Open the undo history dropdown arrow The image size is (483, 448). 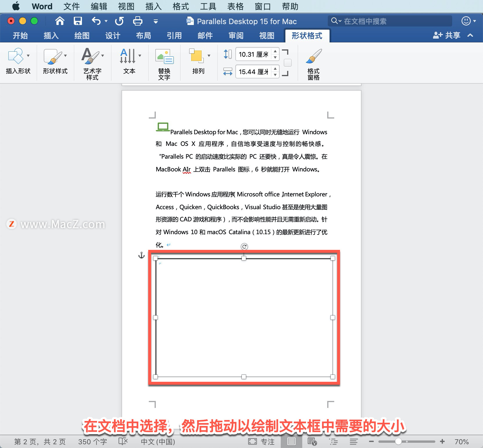[106, 21]
